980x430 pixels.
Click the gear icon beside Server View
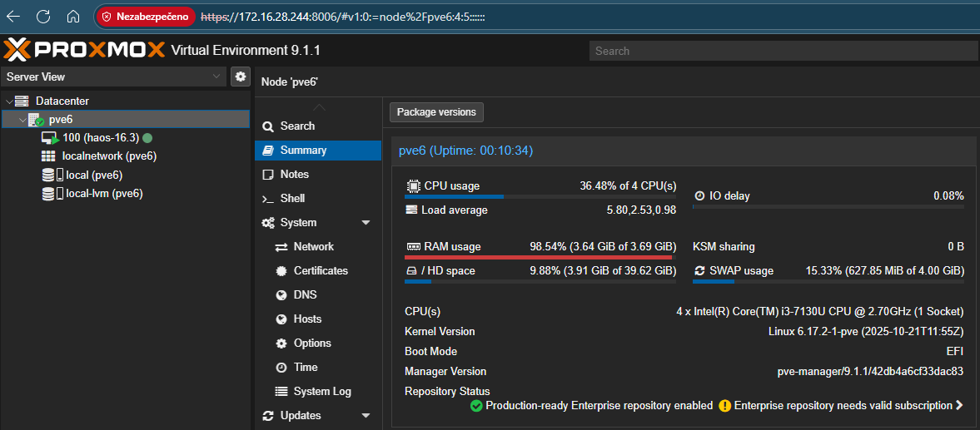(241, 77)
